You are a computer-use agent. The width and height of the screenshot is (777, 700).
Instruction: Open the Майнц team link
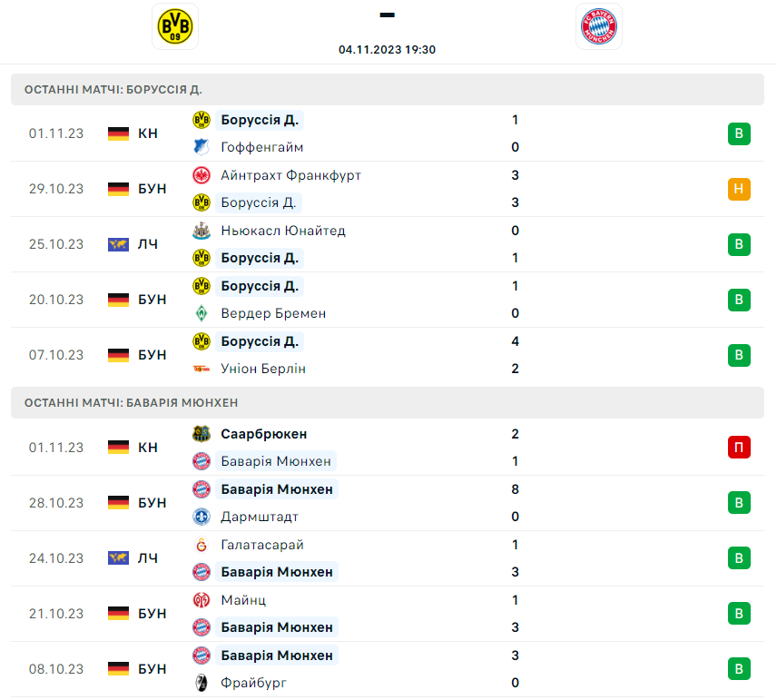pos(243,600)
